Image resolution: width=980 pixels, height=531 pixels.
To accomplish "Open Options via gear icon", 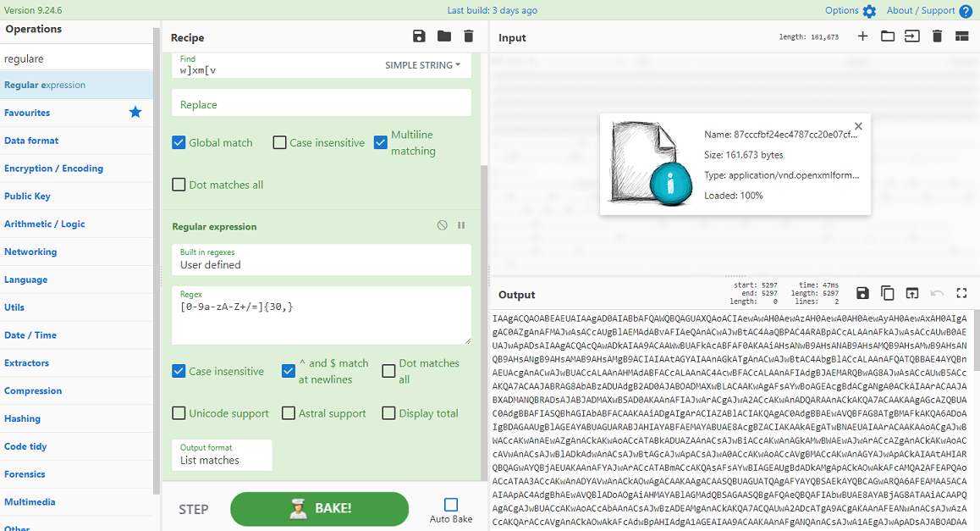I will point(869,11).
